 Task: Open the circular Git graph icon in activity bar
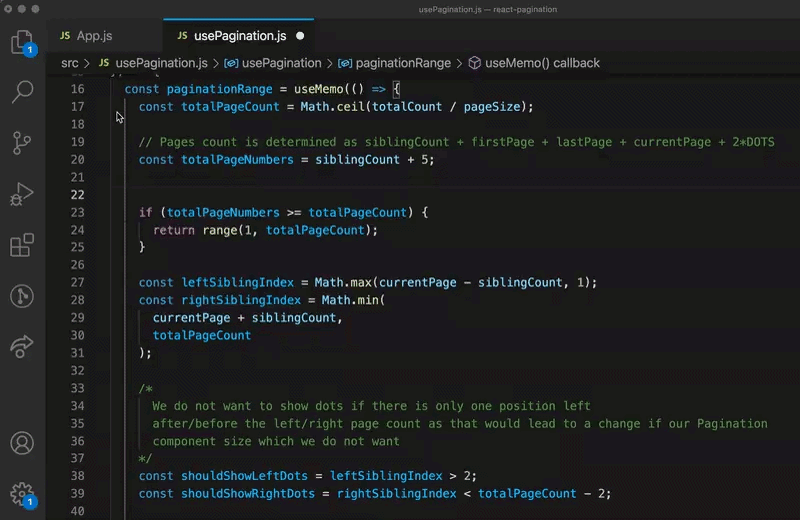tap(22, 296)
